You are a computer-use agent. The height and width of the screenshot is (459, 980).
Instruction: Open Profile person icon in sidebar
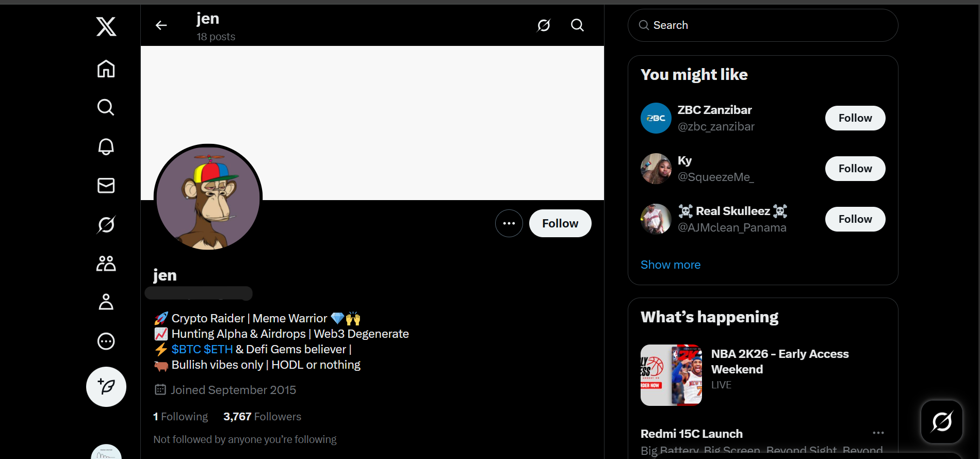[106, 302]
